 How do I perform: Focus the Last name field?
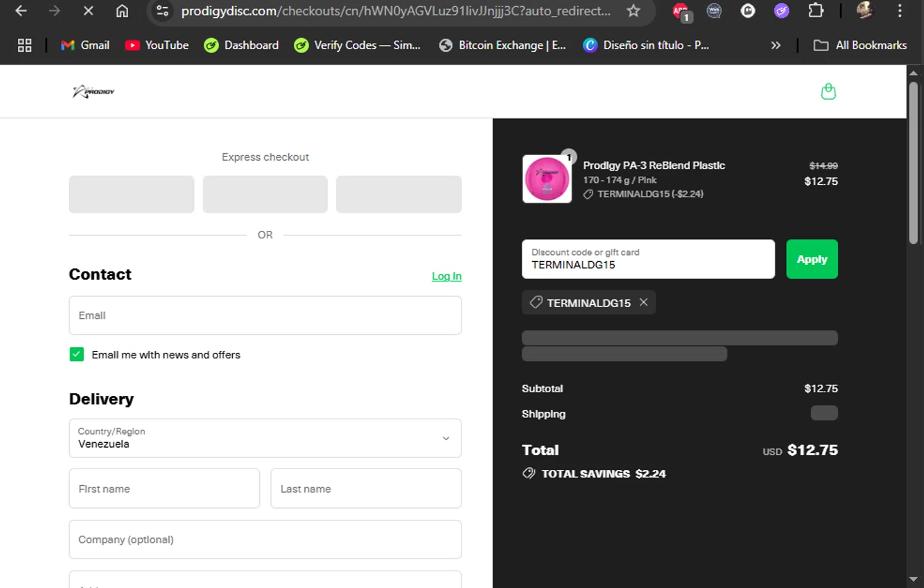[366, 488]
